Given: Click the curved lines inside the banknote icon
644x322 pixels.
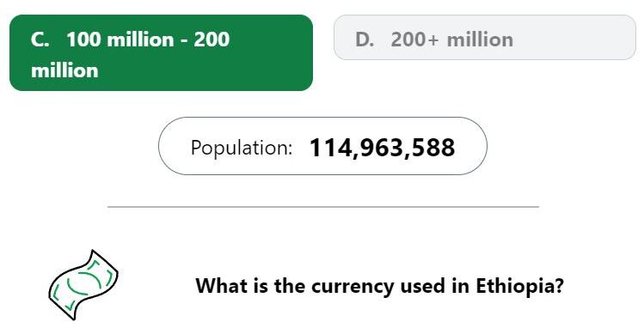Looking at the screenshot, I should (83, 283).
